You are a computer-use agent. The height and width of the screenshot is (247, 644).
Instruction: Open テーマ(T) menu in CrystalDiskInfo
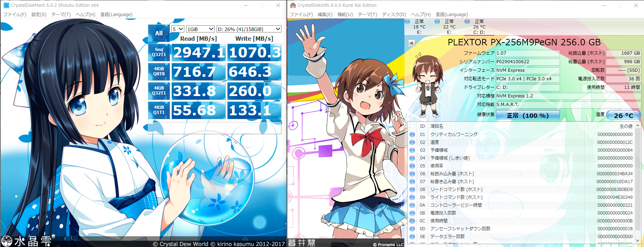[368, 15]
